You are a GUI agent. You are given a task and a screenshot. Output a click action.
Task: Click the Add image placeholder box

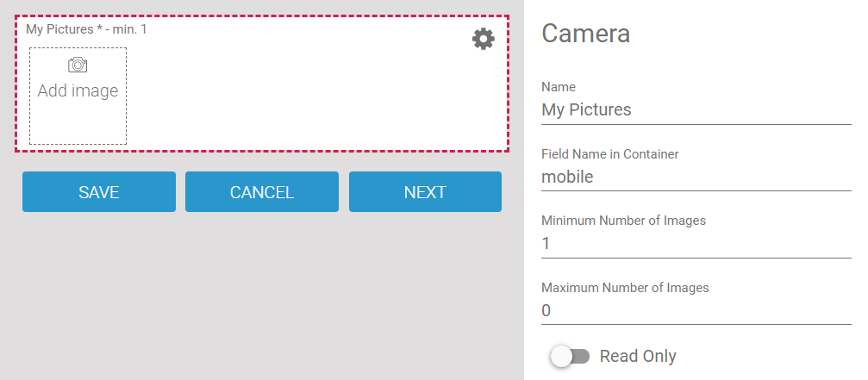point(78,121)
